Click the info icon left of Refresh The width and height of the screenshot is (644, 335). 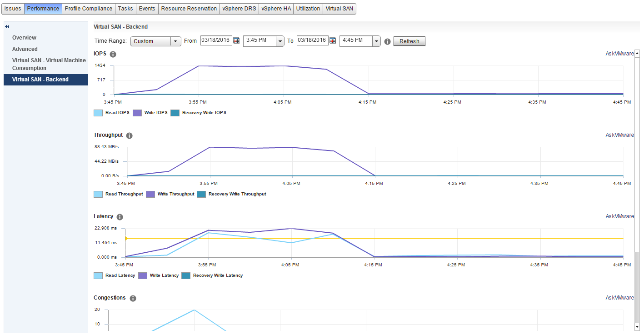tap(387, 41)
